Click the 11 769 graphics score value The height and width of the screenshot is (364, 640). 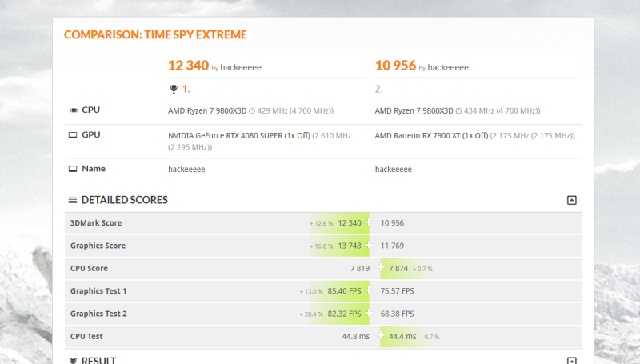(392, 246)
